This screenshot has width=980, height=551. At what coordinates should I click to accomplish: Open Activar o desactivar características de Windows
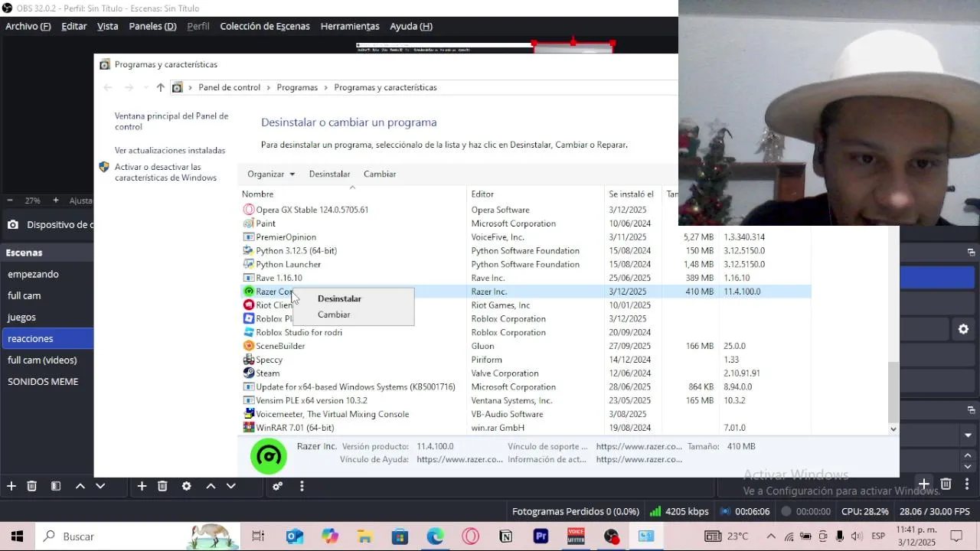(x=165, y=172)
